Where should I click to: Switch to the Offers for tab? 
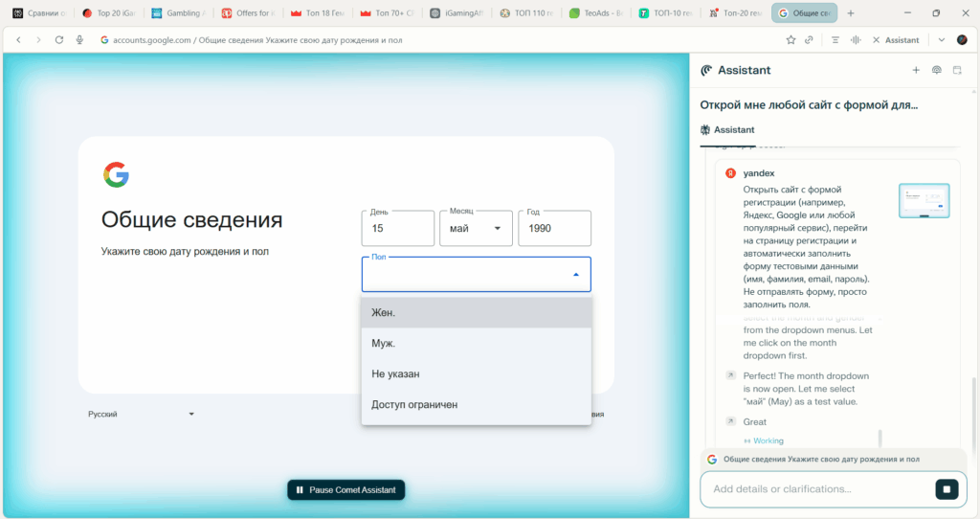pos(248,13)
